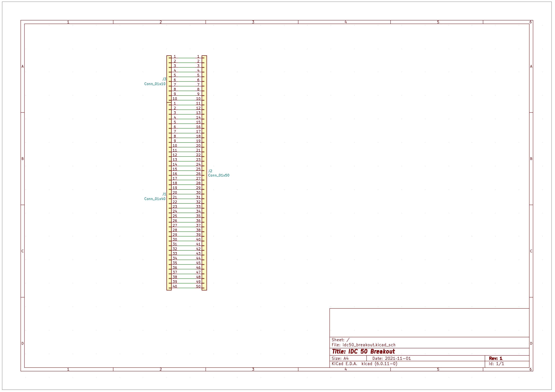Click the Sheet: / label in title block
555x392 pixels.
tap(340, 340)
